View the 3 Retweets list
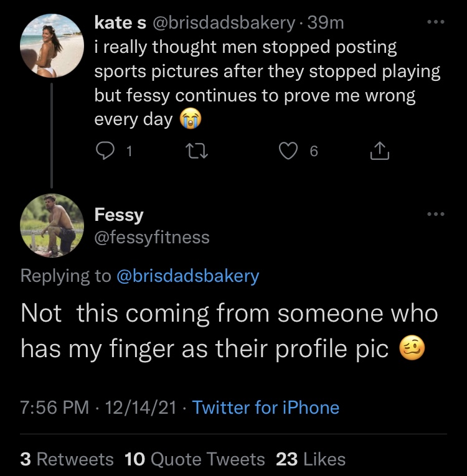467x476 pixels. 67,459
